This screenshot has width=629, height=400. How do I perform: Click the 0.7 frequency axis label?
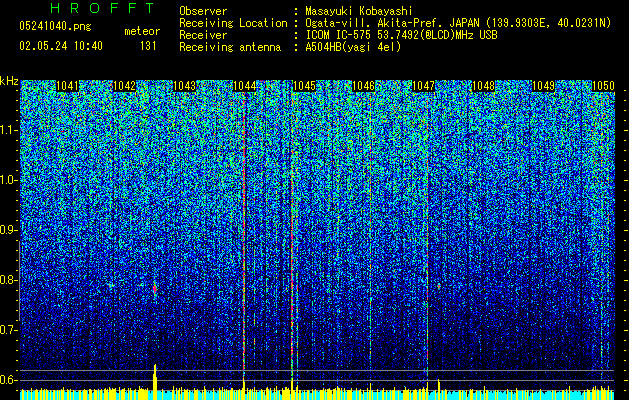9,330
